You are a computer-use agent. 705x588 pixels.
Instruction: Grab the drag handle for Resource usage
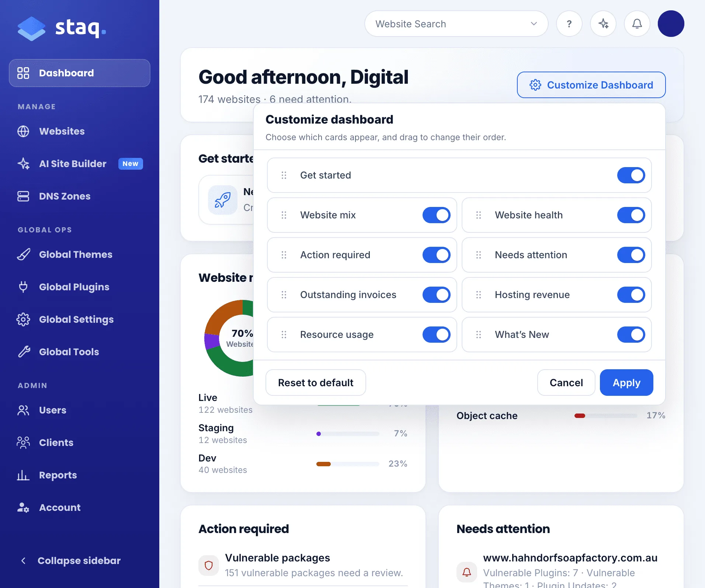tap(284, 335)
